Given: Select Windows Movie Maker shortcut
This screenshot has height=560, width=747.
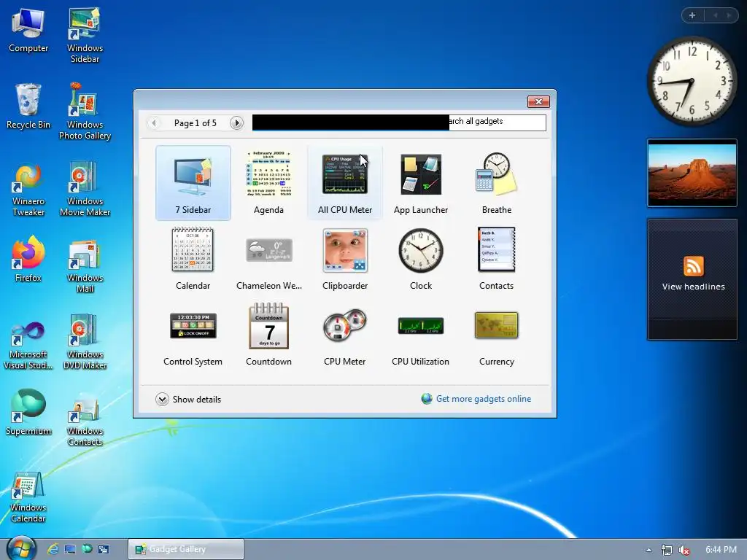Looking at the screenshot, I should tap(85, 190).
